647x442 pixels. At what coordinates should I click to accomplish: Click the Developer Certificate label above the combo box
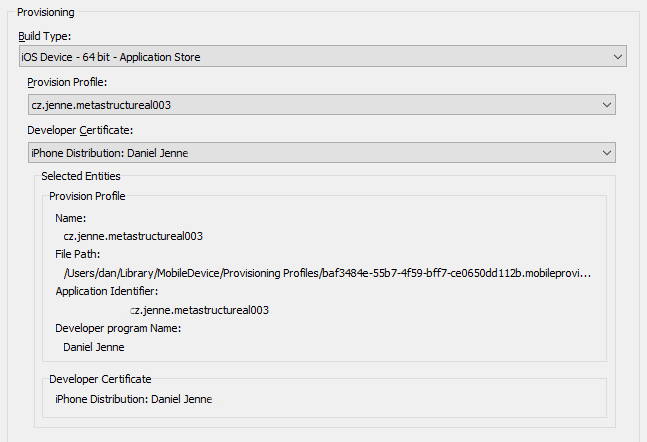coord(80,130)
